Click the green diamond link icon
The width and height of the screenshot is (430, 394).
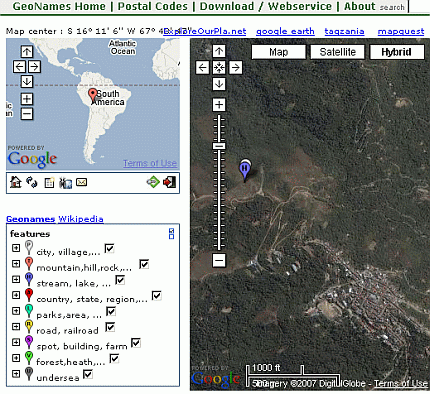153,182
